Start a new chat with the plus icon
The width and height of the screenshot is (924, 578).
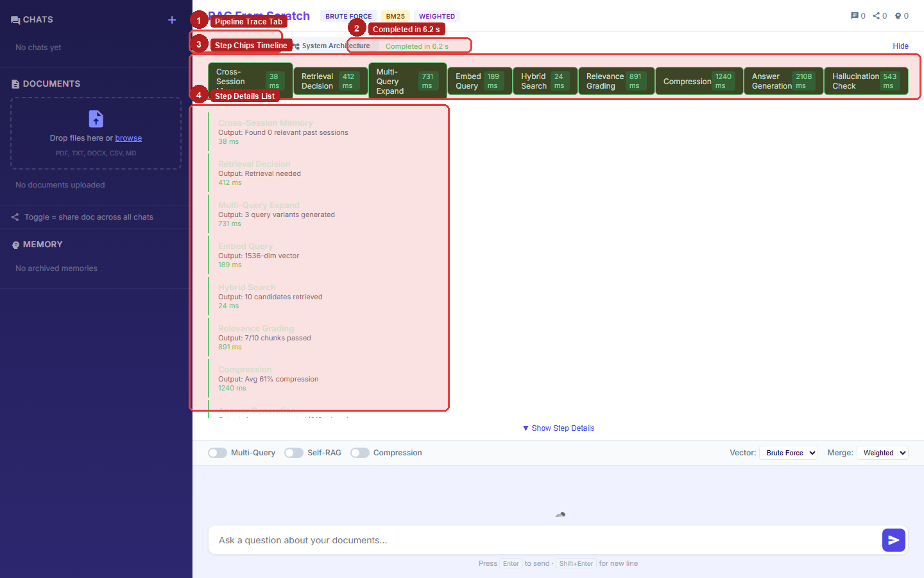[172, 20]
